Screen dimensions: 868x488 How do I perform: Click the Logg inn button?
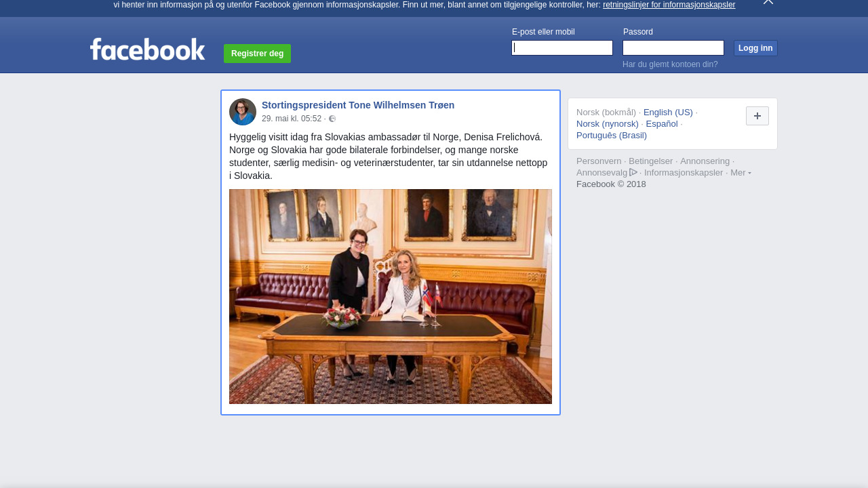coord(755,48)
